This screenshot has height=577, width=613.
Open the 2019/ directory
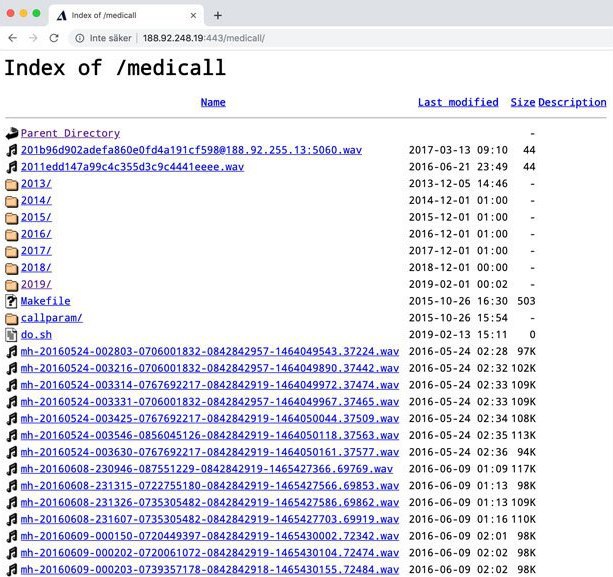click(x=36, y=284)
